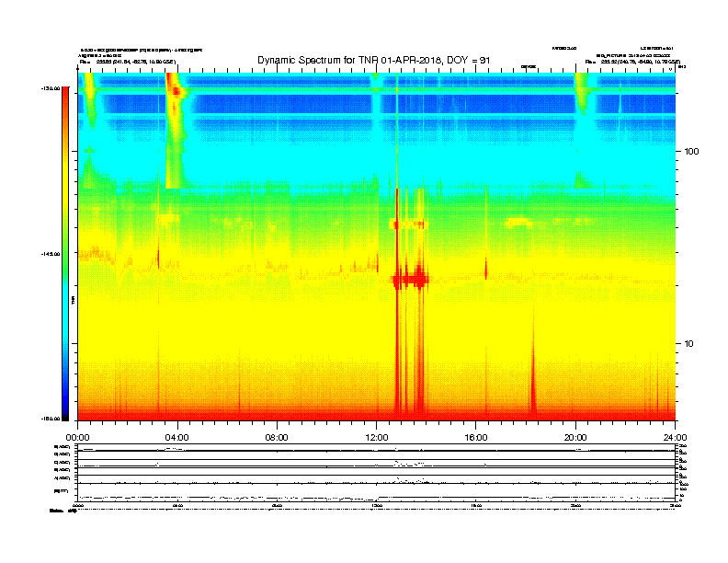The image size is (728, 563).
Task: Select the 04:00 time axis label
Action: tap(177, 438)
